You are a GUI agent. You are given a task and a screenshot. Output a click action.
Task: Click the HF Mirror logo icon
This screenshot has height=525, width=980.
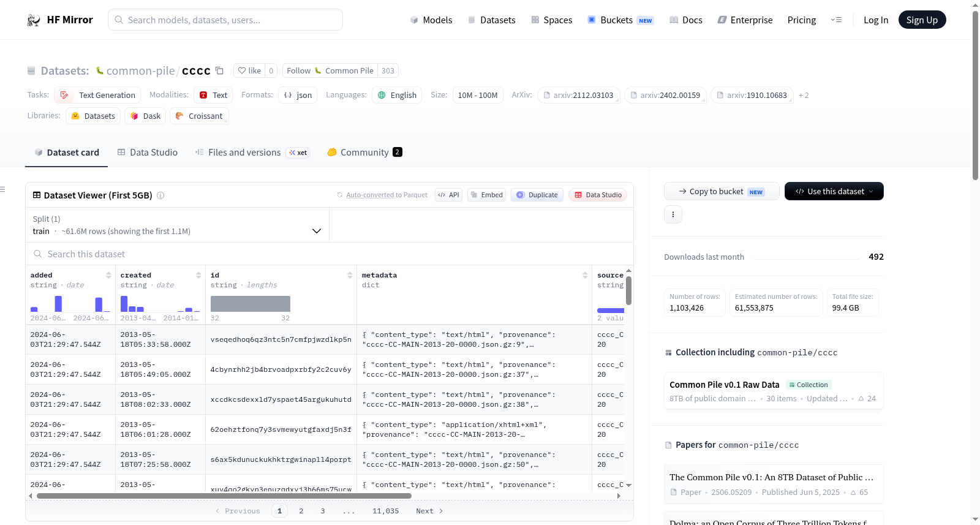click(x=34, y=20)
